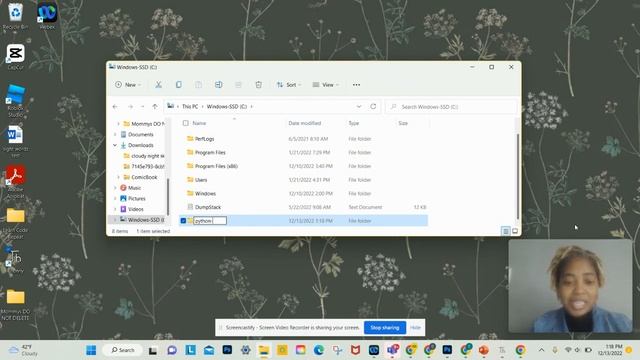Viewport: 640px width, 360px height.
Task: Select the Users folder row
Action: click(x=303, y=180)
